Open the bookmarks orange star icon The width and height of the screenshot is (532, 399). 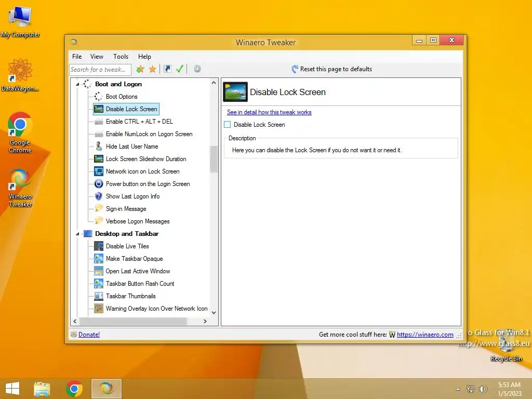153,69
